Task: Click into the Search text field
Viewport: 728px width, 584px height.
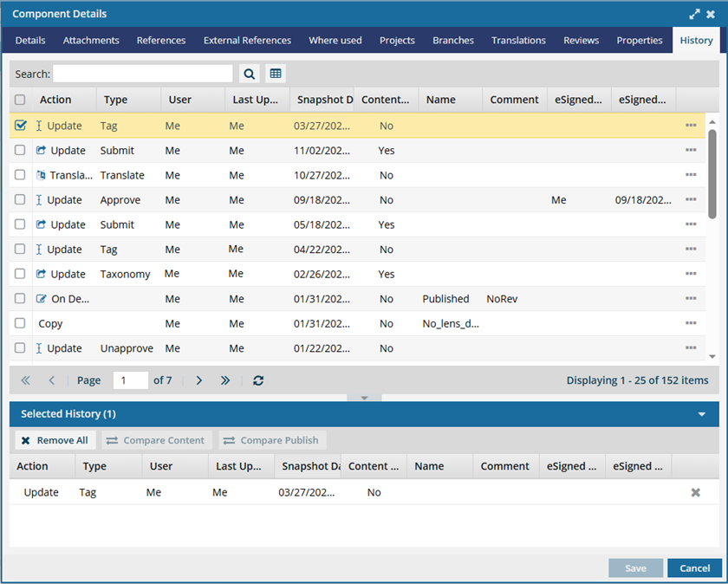Action: [x=143, y=75]
